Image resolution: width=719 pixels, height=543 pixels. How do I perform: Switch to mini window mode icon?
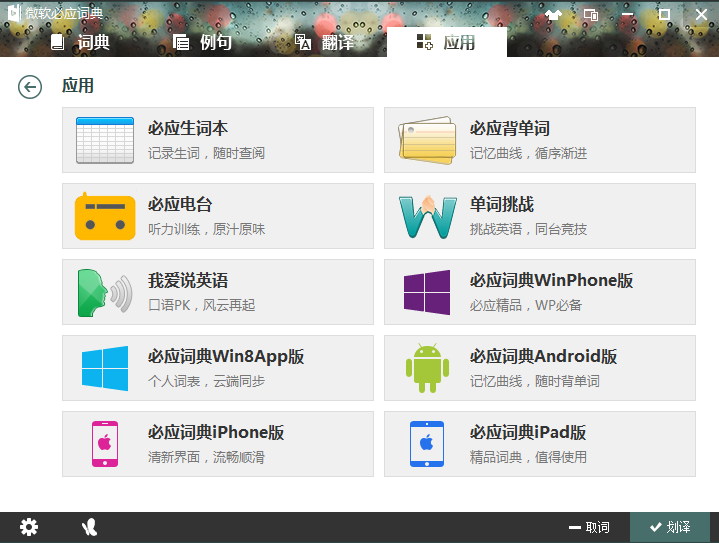coord(591,15)
